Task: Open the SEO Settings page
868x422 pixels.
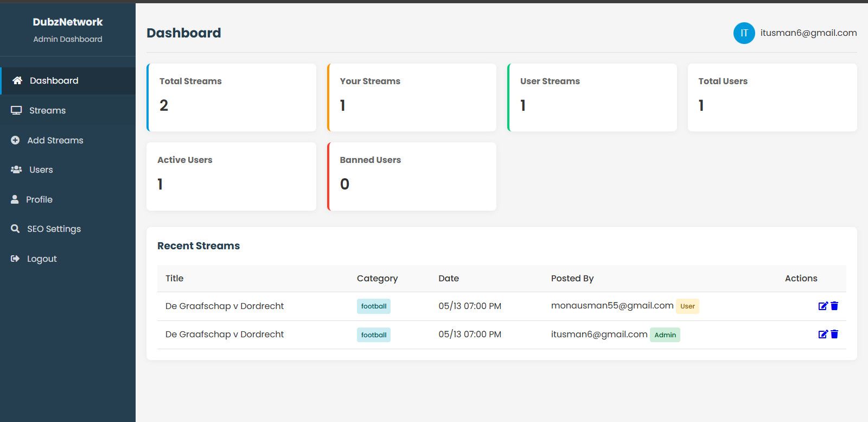Action: (54, 229)
